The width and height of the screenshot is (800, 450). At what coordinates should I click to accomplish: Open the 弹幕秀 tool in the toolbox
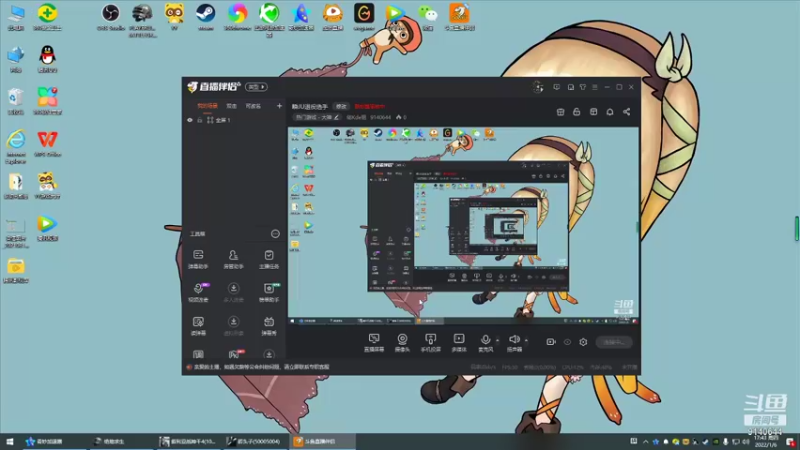click(269, 326)
